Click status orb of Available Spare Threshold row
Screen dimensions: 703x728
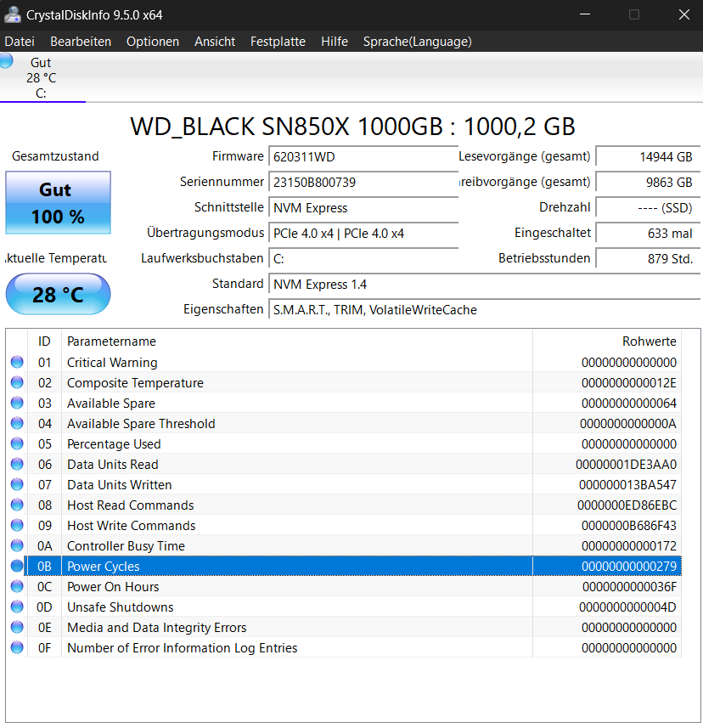pos(17,423)
